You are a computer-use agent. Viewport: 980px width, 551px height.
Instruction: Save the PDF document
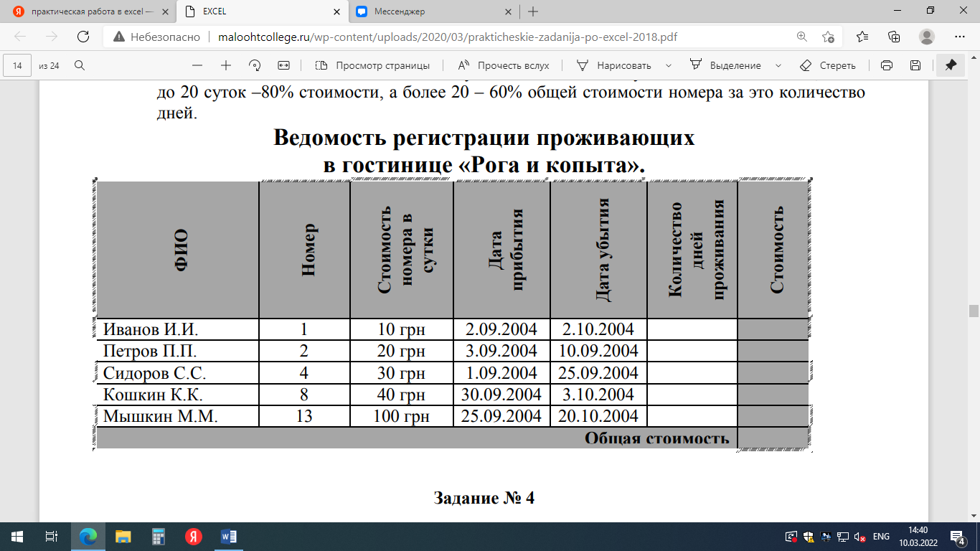click(x=915, y=65)
